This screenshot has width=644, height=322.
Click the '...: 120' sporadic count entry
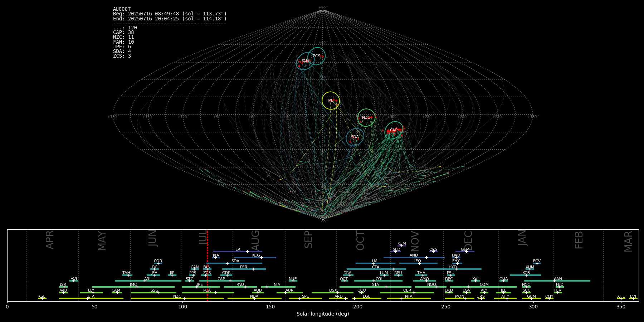pyautogui.click(x=125, y=28)
